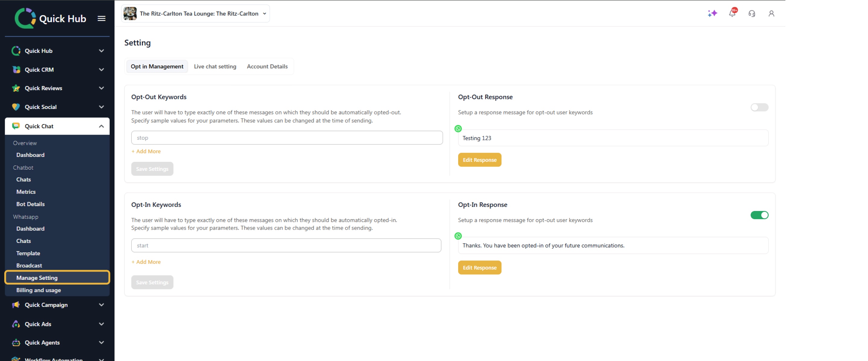The height and width of the screenshot is (361, 868).
Task: Open the notifications bell icon
Action: [x=732, y=14]
